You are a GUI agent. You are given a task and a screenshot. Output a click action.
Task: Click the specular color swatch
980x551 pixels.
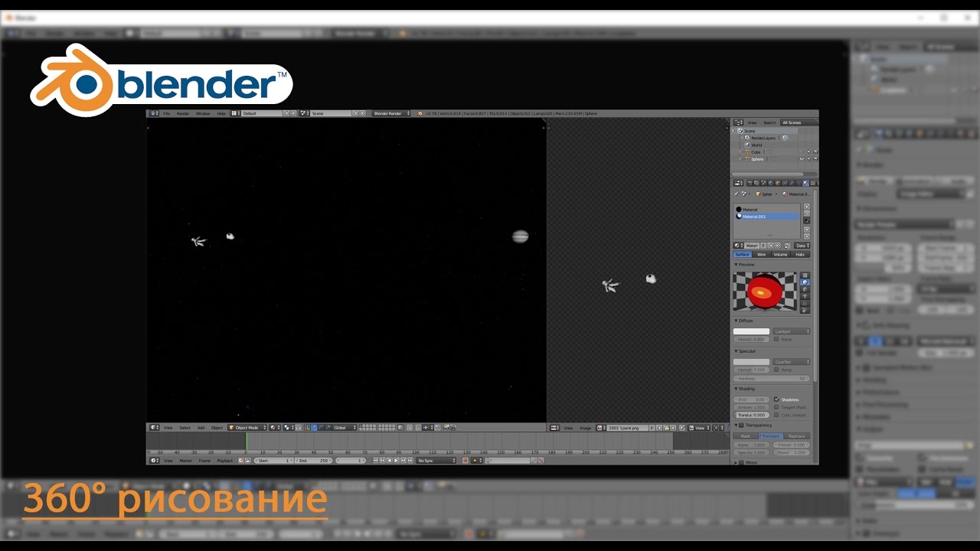click(752, 362)
